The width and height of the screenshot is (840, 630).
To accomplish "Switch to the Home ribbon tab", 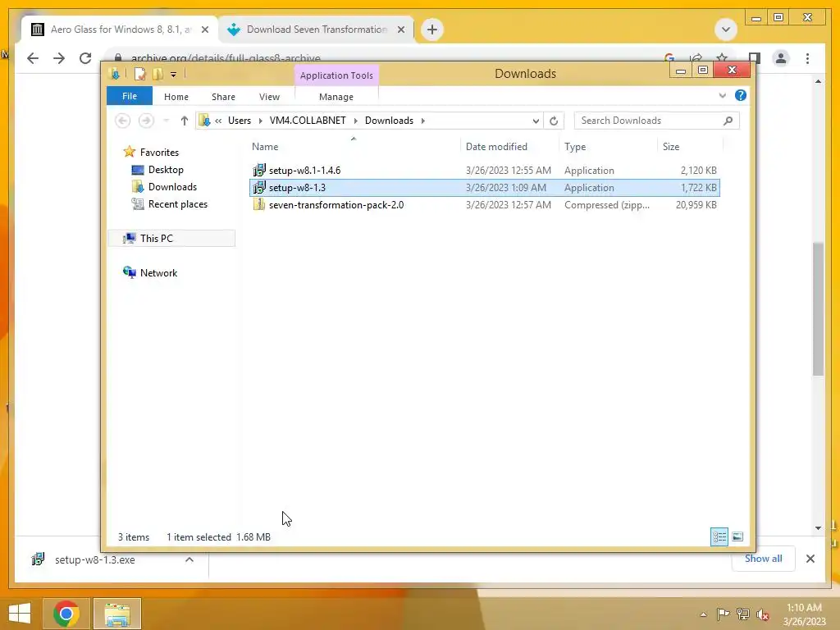I will (x=176, y=97).
